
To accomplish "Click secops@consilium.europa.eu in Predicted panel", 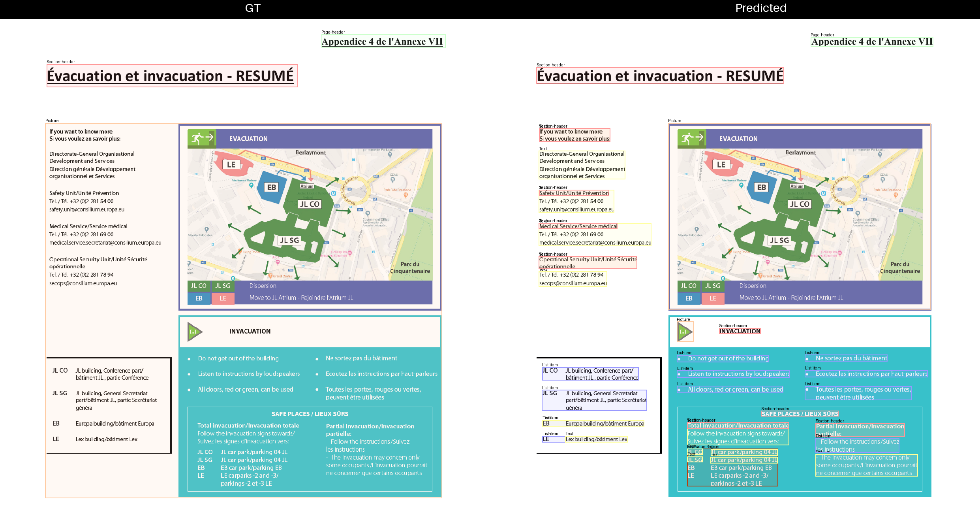I will click(573, 283).
